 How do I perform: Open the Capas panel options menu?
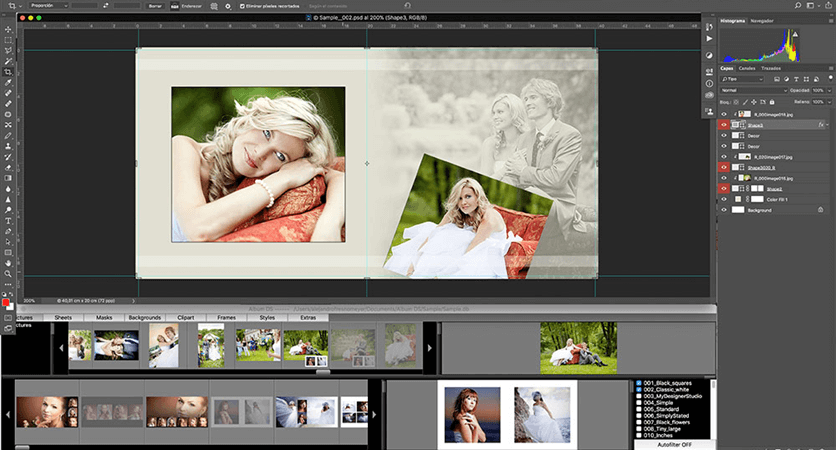[831, 68]
